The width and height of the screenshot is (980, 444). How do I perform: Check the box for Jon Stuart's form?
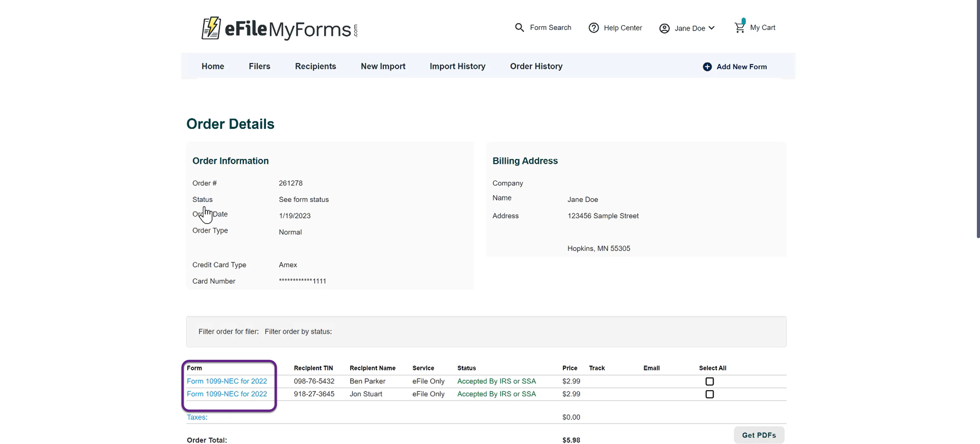pyautogui.click(x=709, y=394)
